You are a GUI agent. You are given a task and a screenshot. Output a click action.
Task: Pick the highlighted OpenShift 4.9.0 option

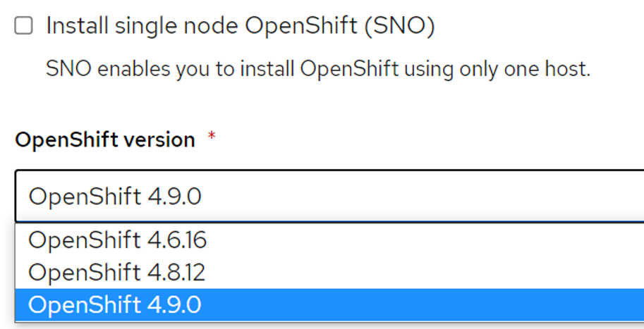click(115, 304)
